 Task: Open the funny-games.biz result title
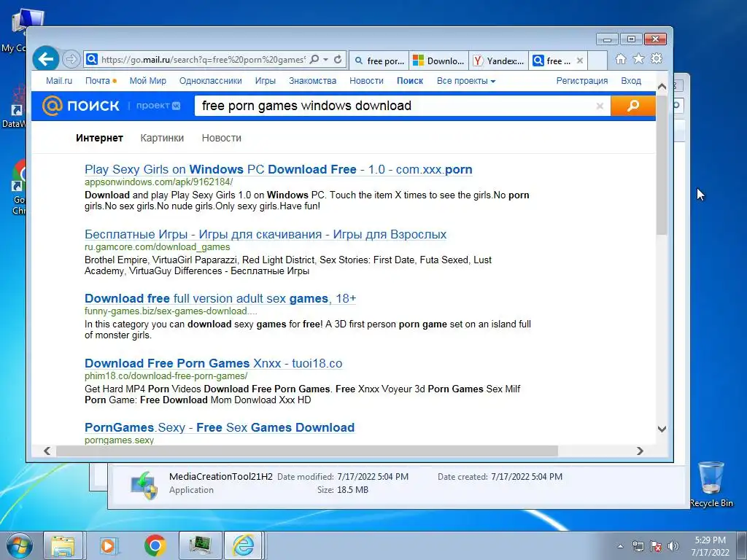click(220, 298)
